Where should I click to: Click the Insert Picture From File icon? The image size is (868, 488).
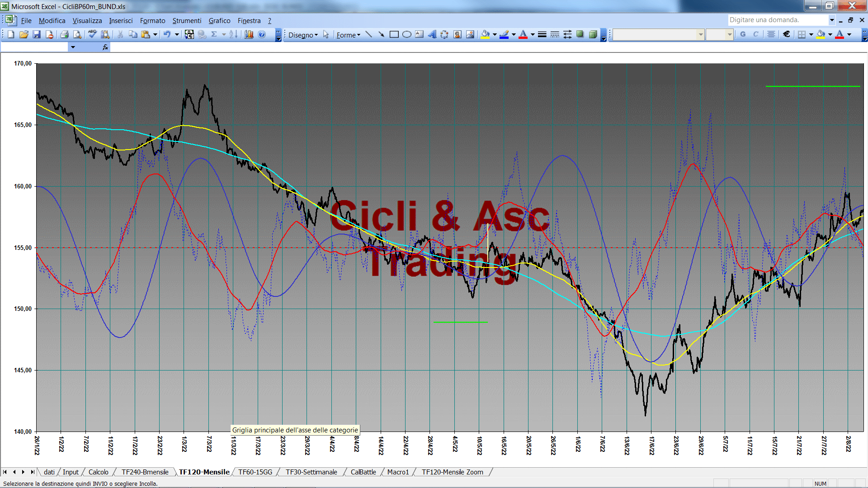click(470, 34)
